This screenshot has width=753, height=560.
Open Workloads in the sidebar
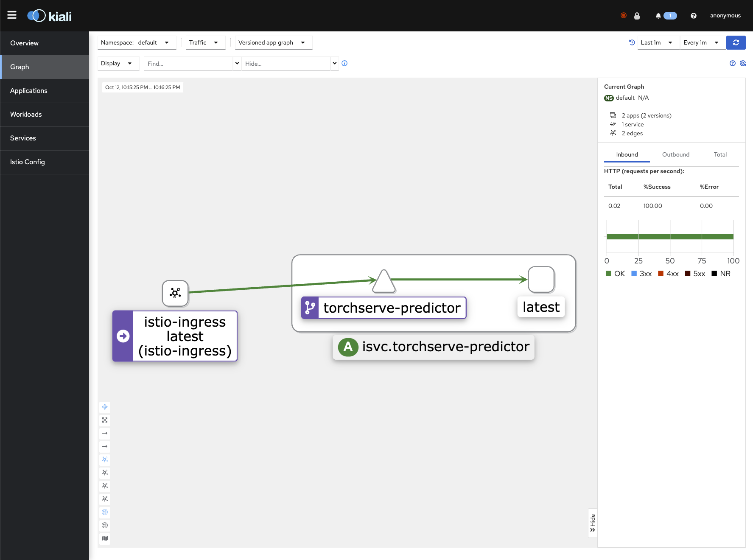pos(26,115)
